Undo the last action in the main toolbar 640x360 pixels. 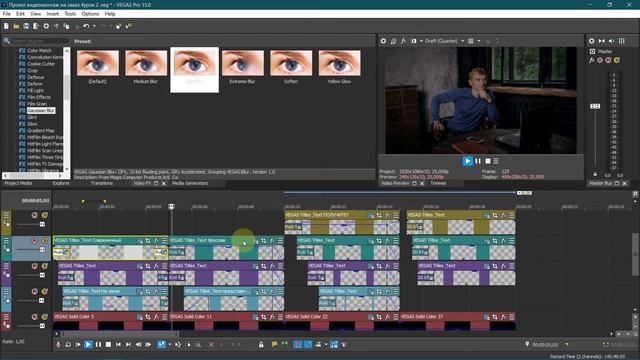click(86, 26)
